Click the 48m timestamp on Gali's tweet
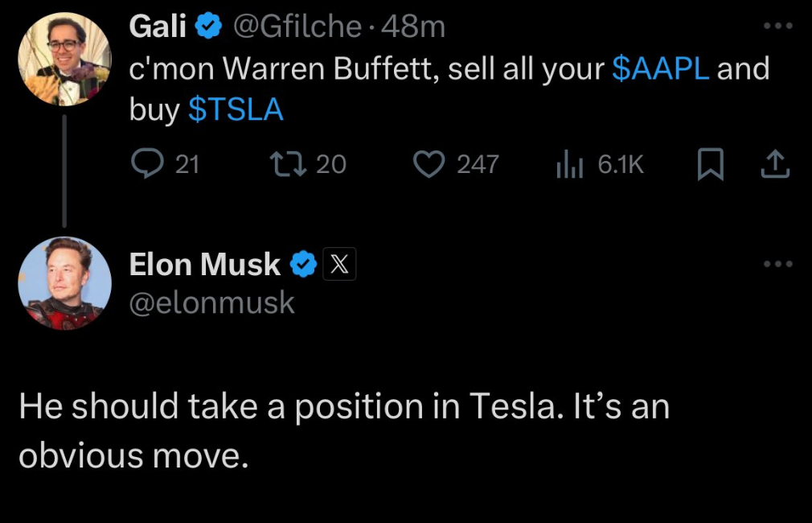This screenshot has height=523, width=812. pos(413,27)
